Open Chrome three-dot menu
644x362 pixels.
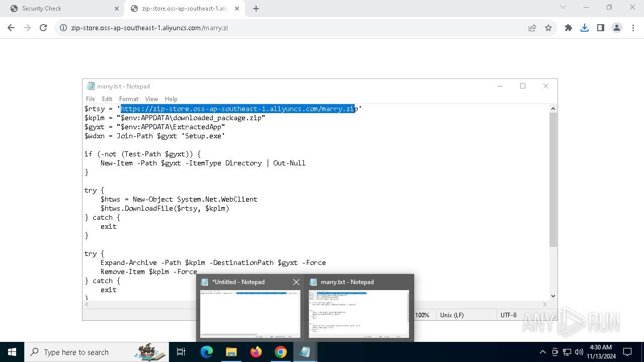pyautogui.click(x=633, y=28)
